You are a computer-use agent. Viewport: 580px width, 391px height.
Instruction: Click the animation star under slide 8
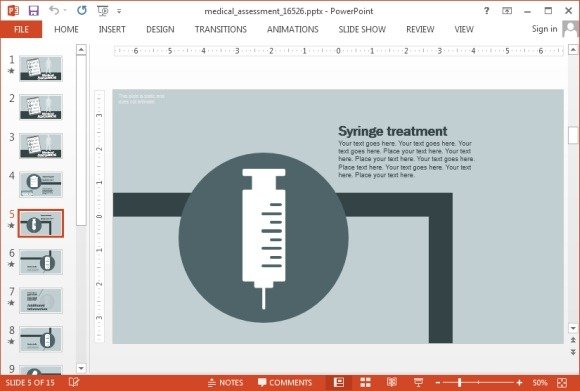click(11, 341)
